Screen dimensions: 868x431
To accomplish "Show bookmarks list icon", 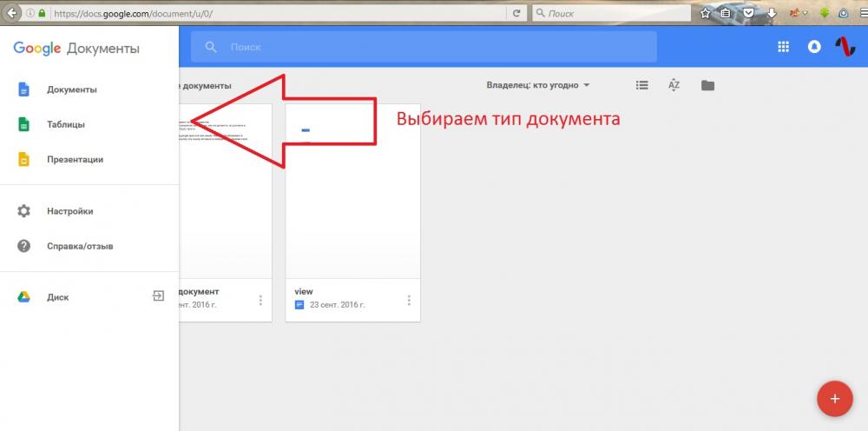I will tap(726, 13).
